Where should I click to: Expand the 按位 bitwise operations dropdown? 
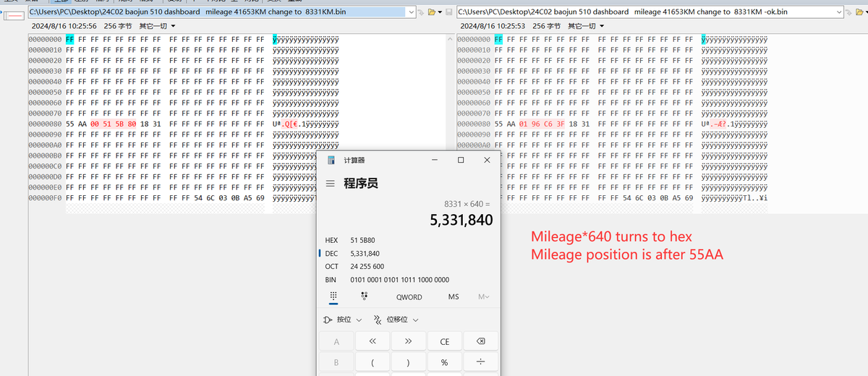(x=343, y=320)
